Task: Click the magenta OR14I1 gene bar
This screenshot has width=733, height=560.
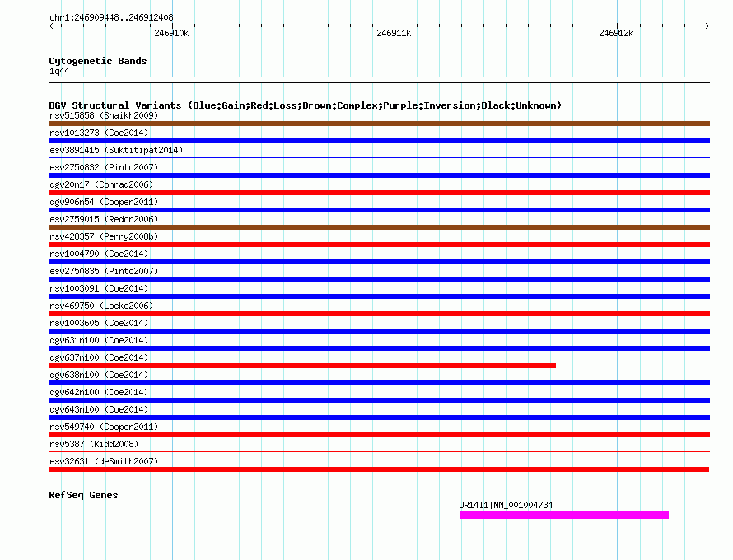Action: [x=564, y=515]
